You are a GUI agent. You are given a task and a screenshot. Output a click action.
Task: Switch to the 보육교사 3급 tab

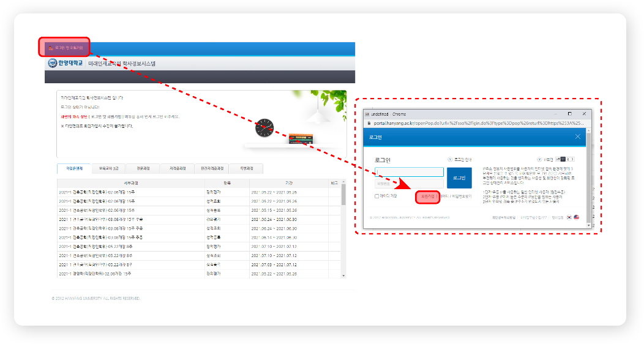coord(108,168)
